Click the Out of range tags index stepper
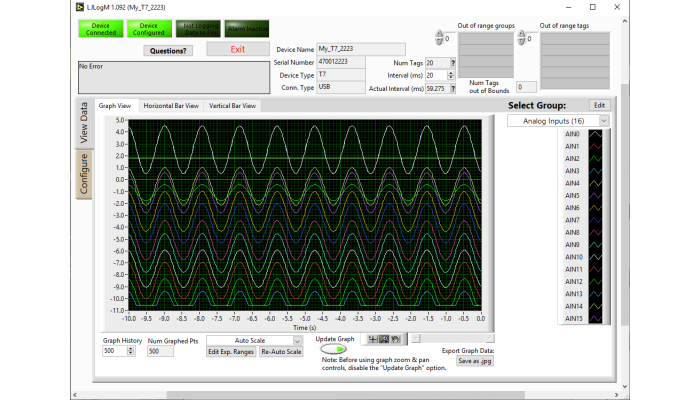This screenshot has height=400, width=700. point(521,38)
